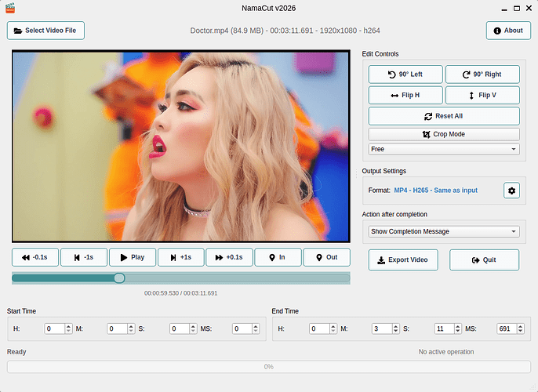This screenshot has width=538, height=392.
Task: Open the About dialog
Action: (508, 31)
